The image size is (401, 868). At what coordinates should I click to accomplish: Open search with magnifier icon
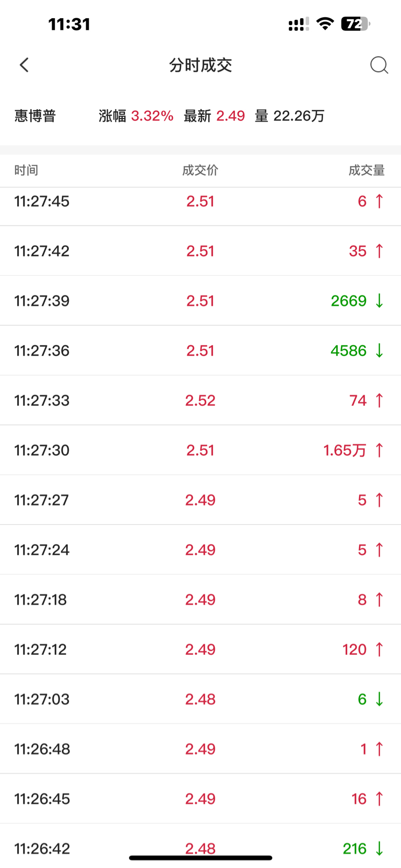(379, 65)
